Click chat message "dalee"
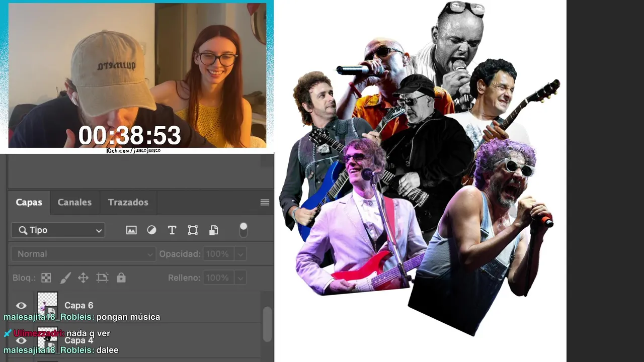Screen dimensions: 644x362 (107, 350)
